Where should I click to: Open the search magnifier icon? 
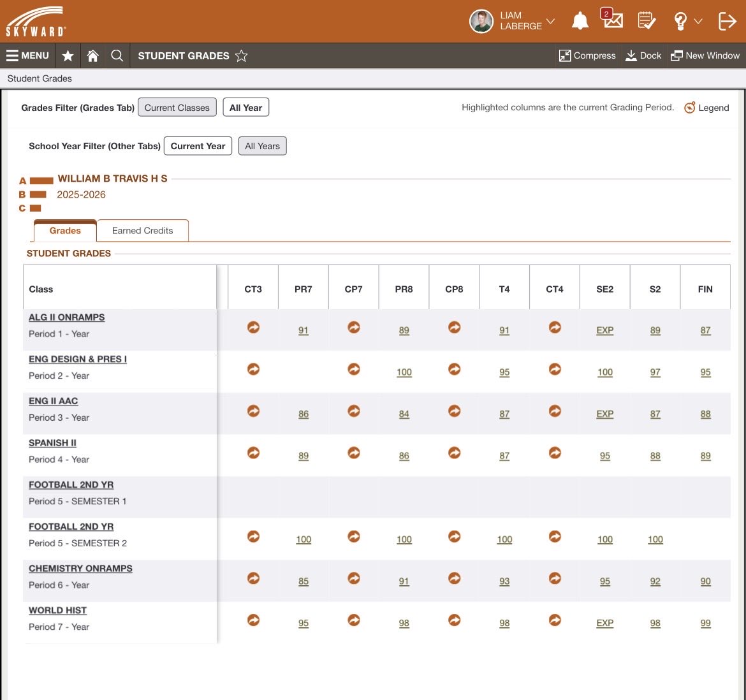point(117,55)
